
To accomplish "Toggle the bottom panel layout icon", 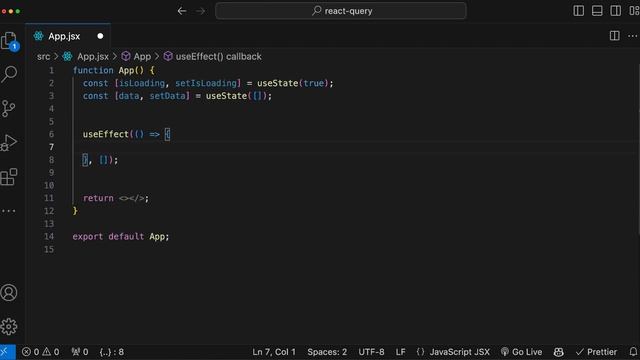I will [x=597, y=11].
